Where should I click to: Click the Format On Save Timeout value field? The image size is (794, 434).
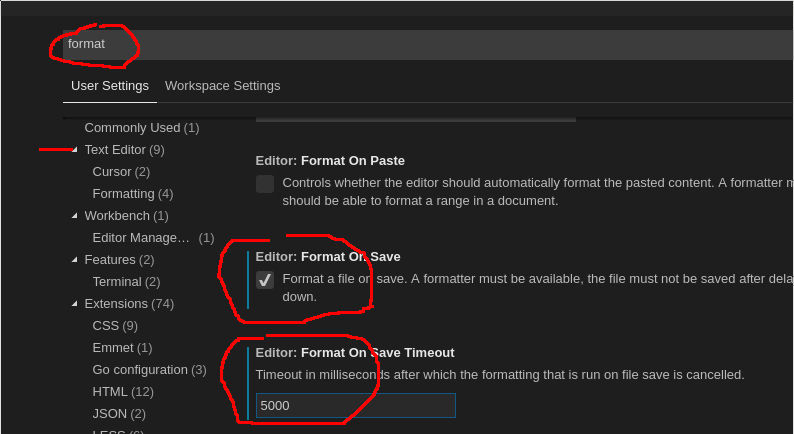click(355, 406)
